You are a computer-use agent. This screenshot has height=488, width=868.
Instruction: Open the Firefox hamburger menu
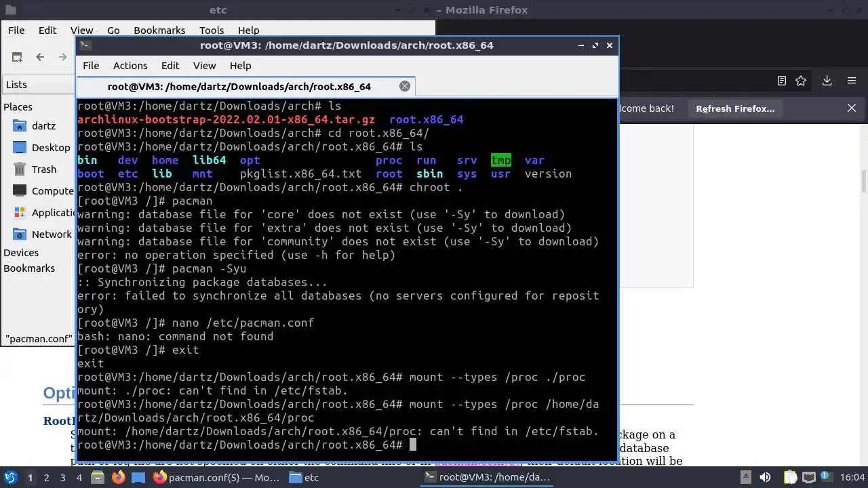852,81
